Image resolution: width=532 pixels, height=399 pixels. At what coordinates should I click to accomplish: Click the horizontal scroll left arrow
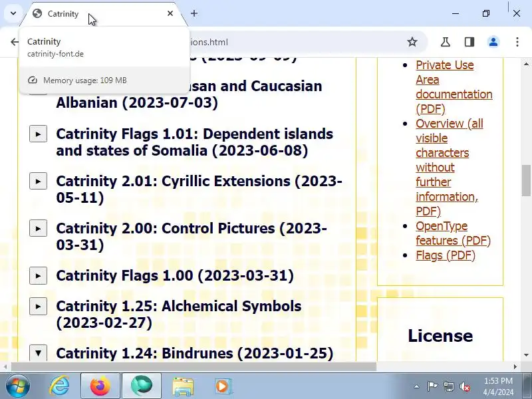pos(5,367)
